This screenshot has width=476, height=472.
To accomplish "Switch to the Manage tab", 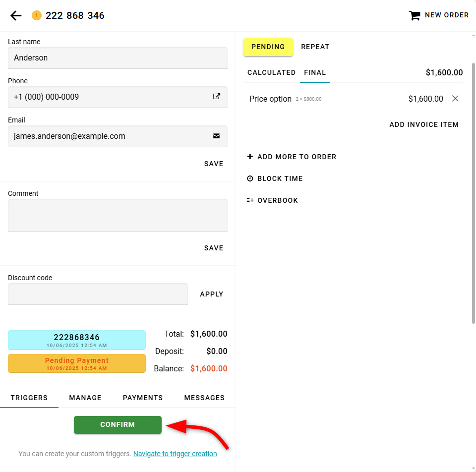I will point(85,398).
